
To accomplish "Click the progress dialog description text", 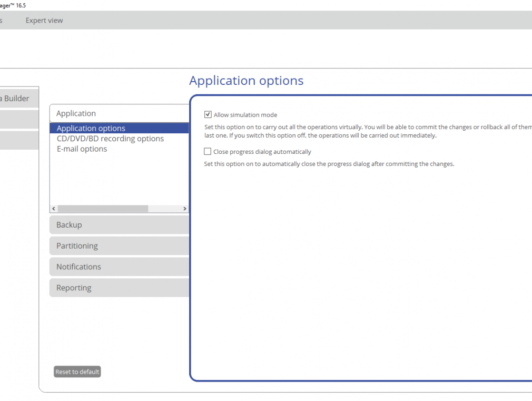I will point(329,164).
